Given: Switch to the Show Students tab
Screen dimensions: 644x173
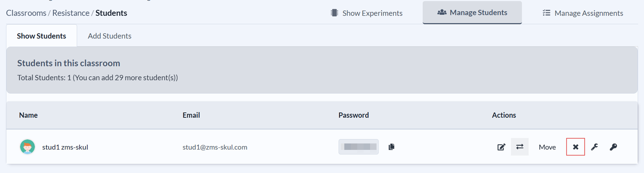Looking at the screenshot, I should pos(42,36).
